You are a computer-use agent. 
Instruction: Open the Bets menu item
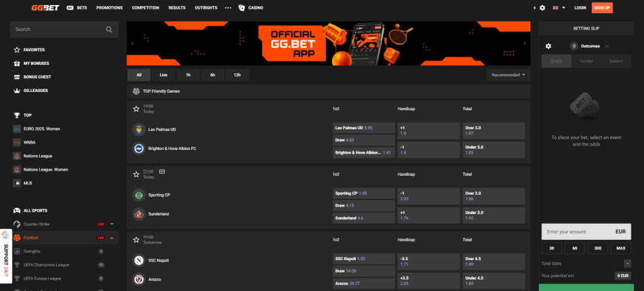click(x=77, y=8)
